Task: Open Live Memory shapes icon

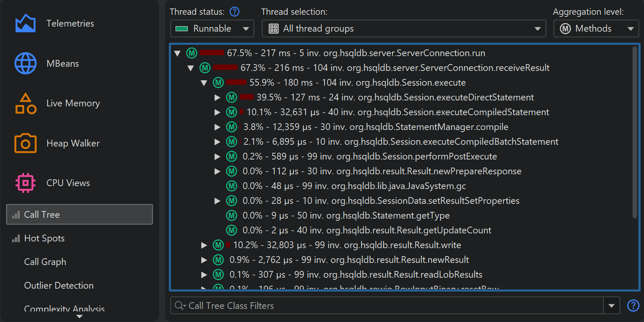Action: (25, 103)
